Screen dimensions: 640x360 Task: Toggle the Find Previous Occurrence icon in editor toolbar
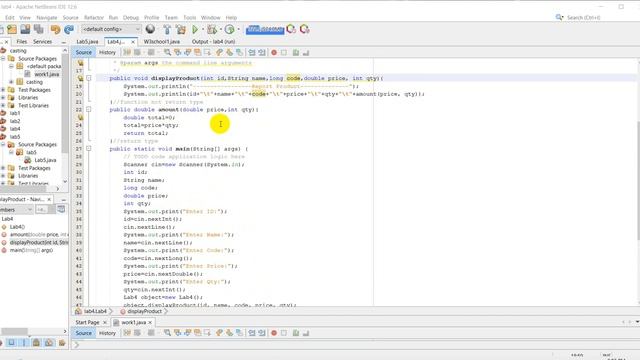point(178,52)
